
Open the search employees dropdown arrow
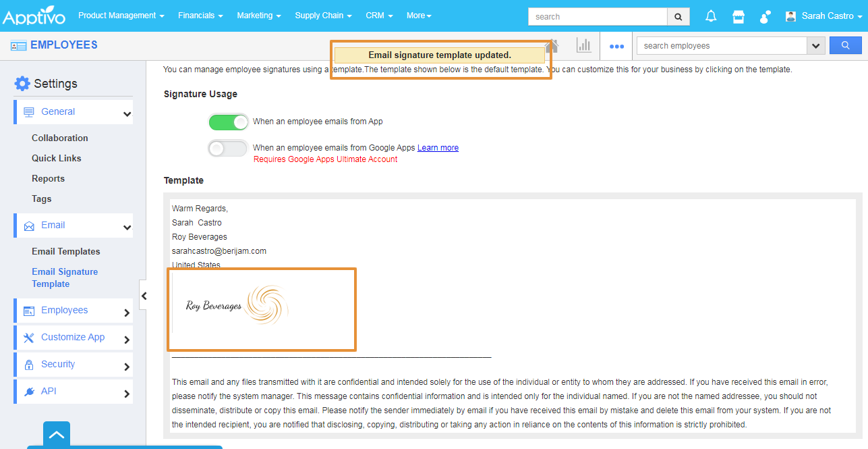coord(816,46)
